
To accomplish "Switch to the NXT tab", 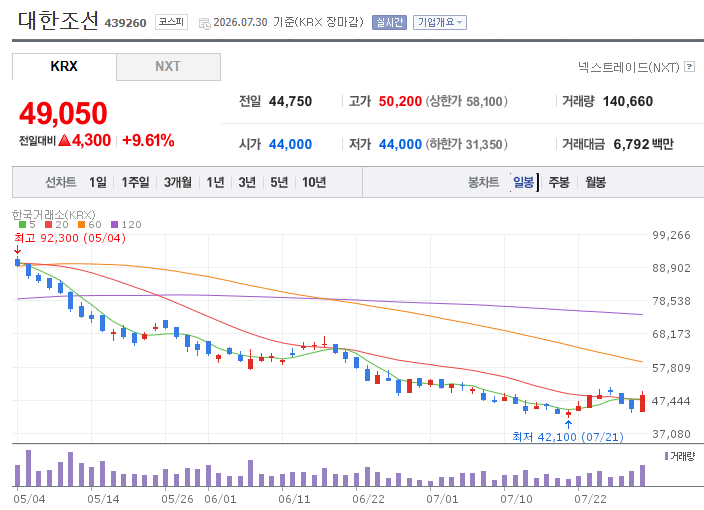I will pos(168,66).
